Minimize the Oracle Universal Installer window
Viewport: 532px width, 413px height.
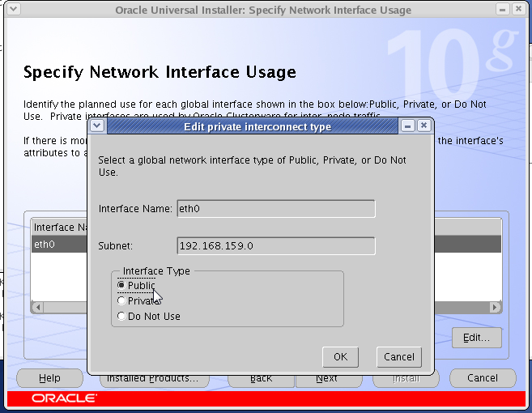pyautogui.click(x=503, y=9)
